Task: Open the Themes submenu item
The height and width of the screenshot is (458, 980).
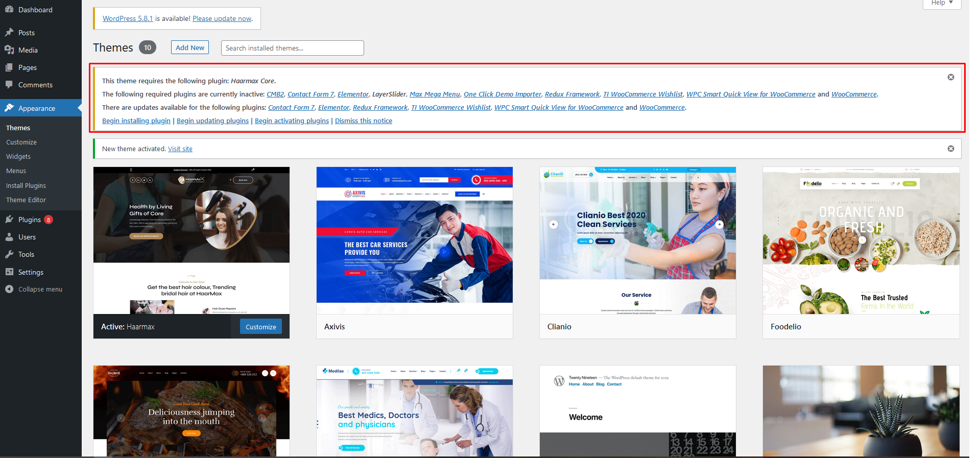Action: [18, 128]
